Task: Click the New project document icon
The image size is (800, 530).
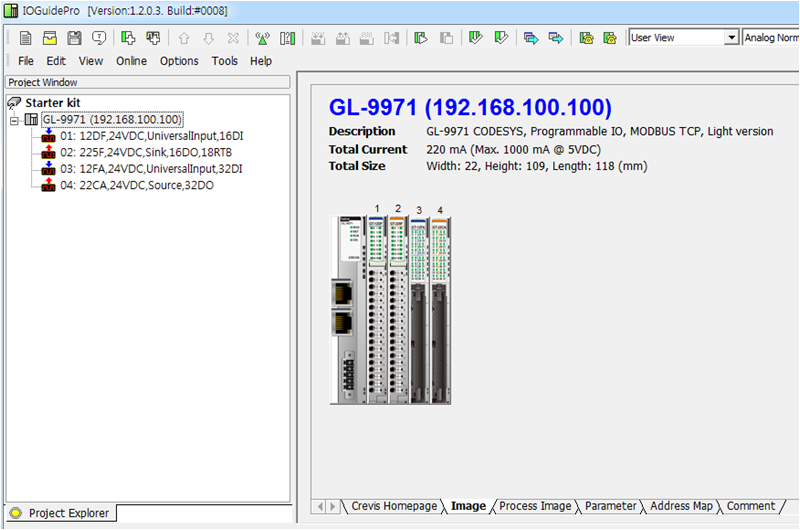Action: pos(26,38)
